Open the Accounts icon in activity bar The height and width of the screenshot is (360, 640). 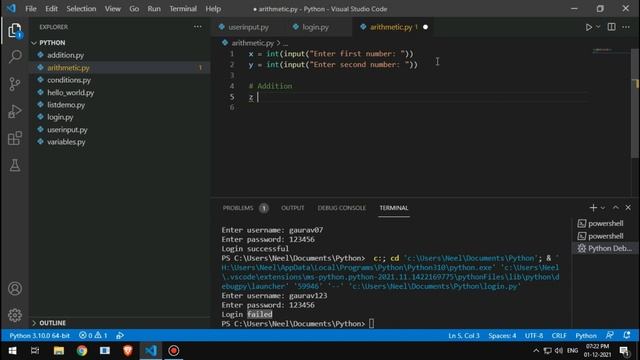click(15, 289)
